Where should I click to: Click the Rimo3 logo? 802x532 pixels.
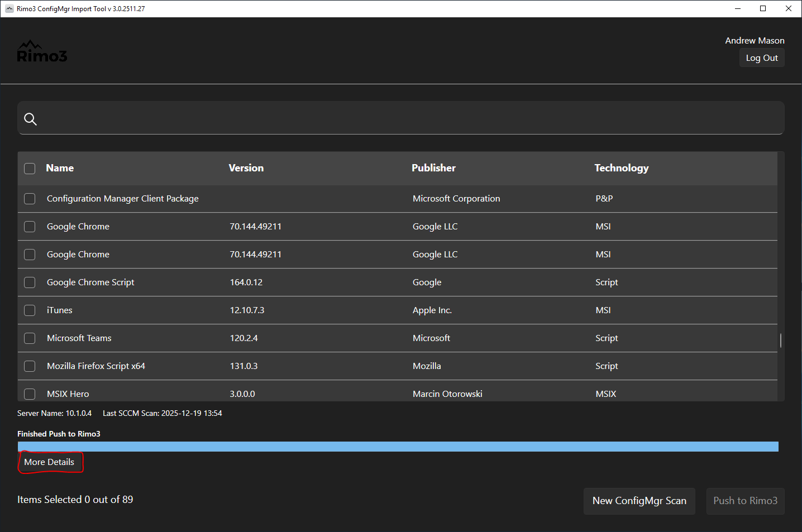pos(42,51)
